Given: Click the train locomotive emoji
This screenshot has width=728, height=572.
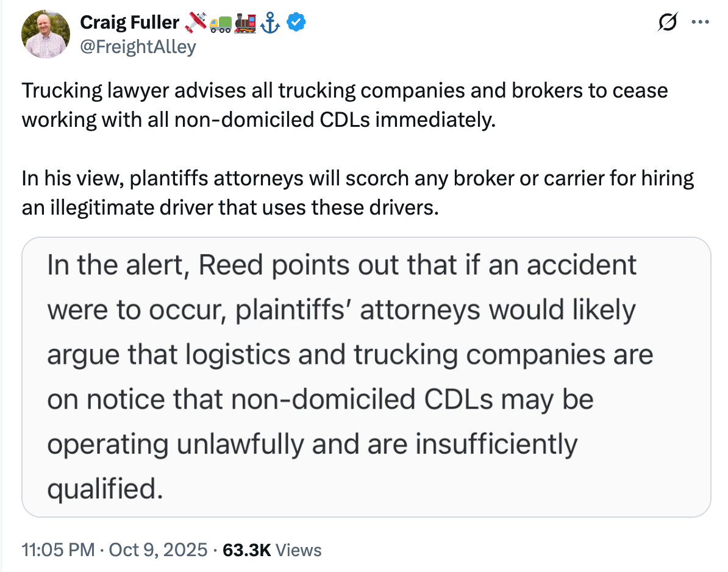Looking at the screenshot, I should coord(245,23).
